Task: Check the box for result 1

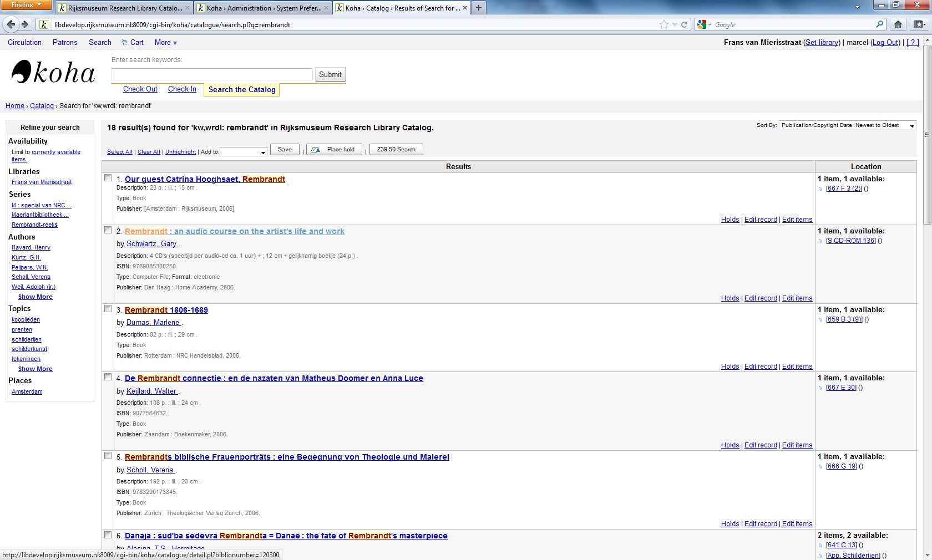Action: point(108,178)
